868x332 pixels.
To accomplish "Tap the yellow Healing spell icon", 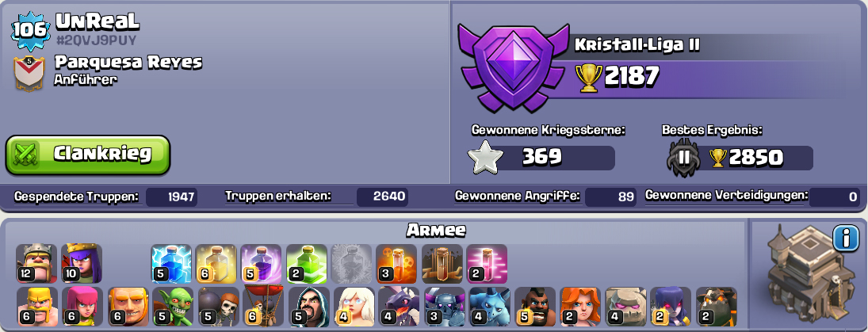I will (216, 263).
